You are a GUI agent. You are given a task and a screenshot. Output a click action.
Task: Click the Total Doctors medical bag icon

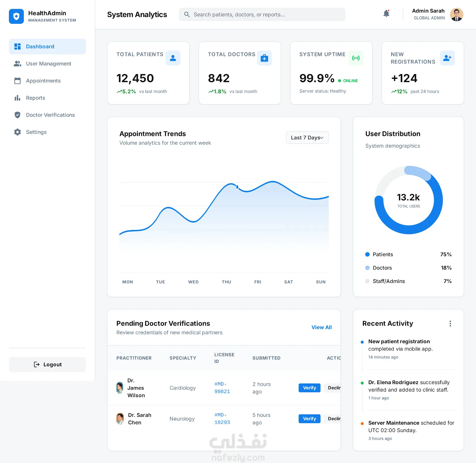click(264, 58)
